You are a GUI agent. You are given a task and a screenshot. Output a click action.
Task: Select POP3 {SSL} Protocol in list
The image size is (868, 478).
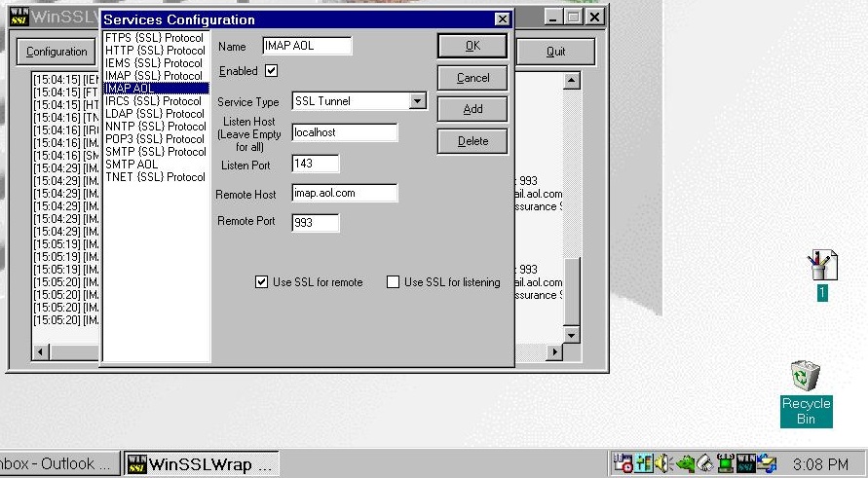click(156, 139)
